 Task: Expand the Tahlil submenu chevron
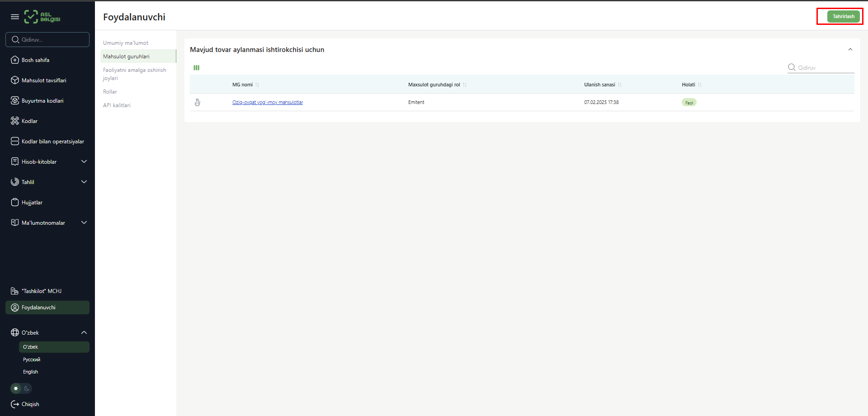pyautogui.click(x=84, y=182)
